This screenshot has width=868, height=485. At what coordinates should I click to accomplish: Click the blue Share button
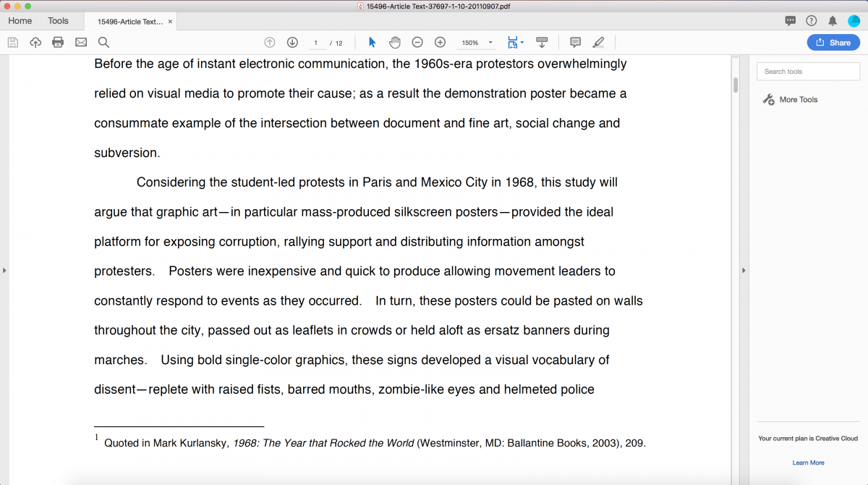tap(833, 43)
